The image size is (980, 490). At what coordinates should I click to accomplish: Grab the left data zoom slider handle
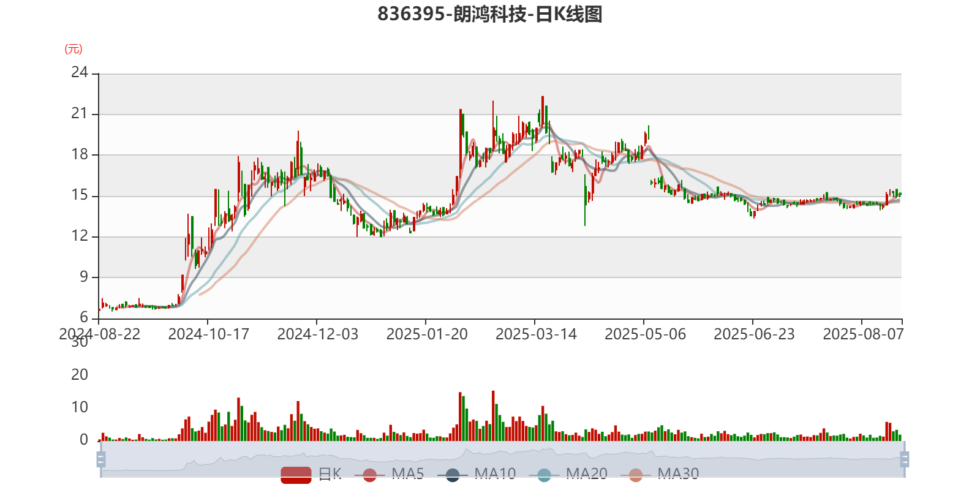pos(101,459)
